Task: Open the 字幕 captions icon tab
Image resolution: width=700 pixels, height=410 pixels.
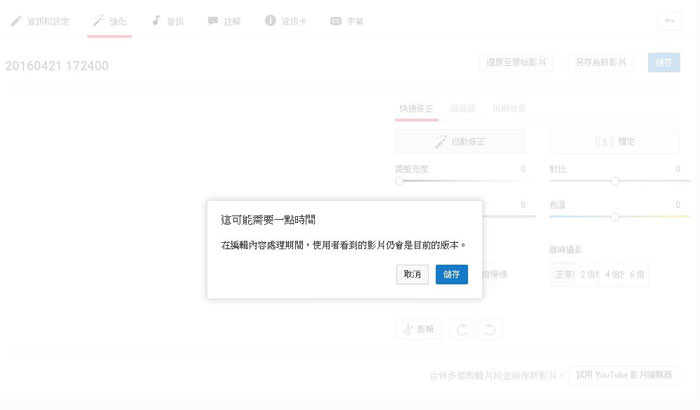Action: (x=347, y=20)
